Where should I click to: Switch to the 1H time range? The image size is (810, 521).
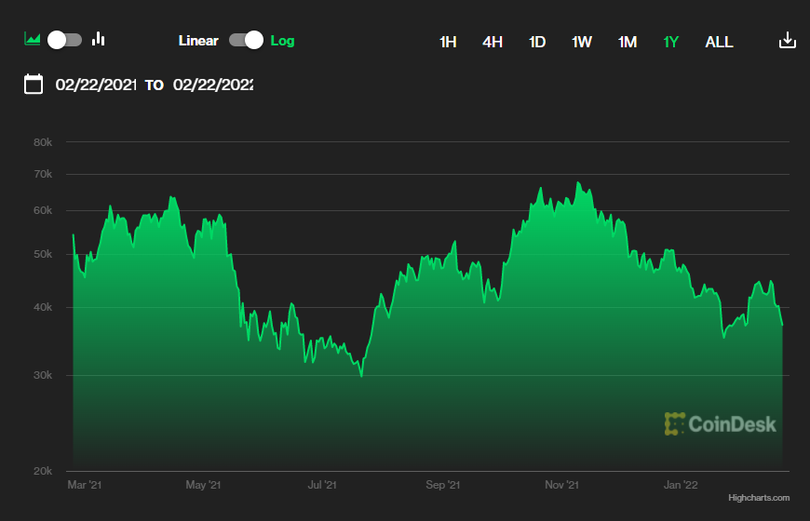(448, 42)
